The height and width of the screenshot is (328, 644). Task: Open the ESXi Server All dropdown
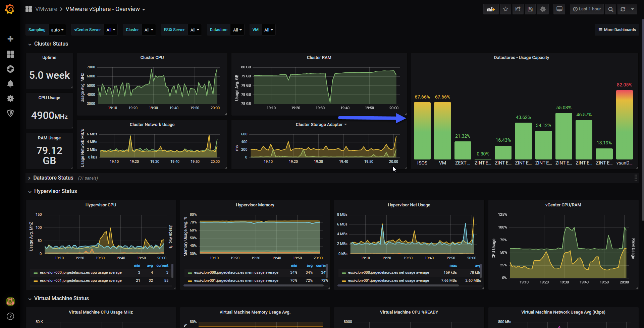(195, 30)
